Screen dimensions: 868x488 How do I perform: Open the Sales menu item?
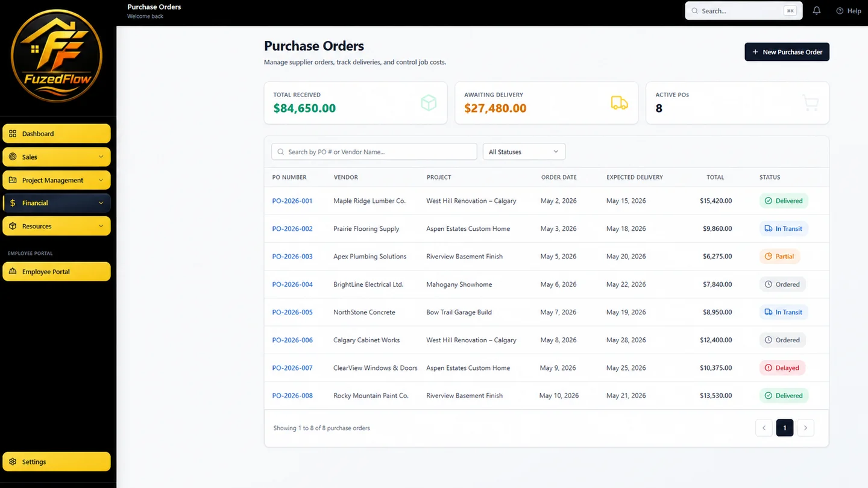[x=57, y=157]
